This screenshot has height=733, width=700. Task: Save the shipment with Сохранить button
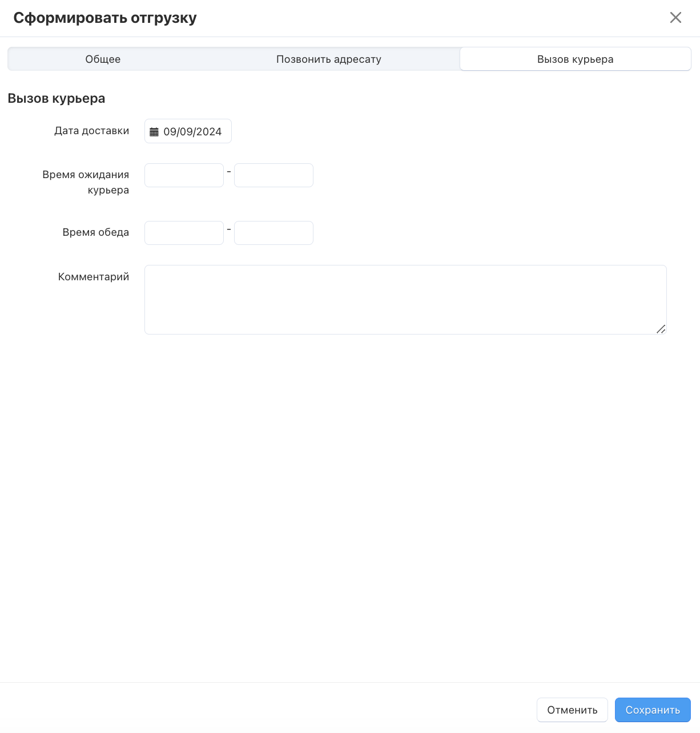pos(653,710)
